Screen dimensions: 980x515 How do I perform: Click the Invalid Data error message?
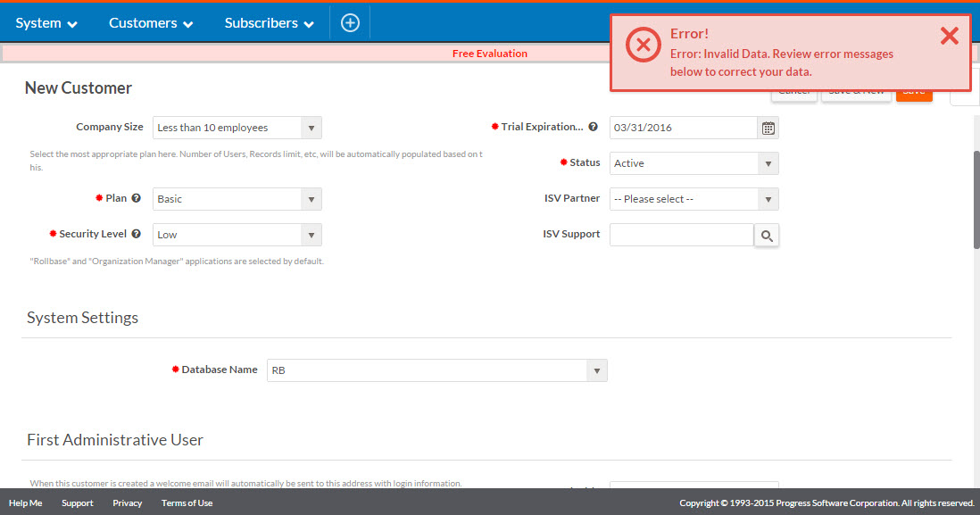tap(782, 62)
